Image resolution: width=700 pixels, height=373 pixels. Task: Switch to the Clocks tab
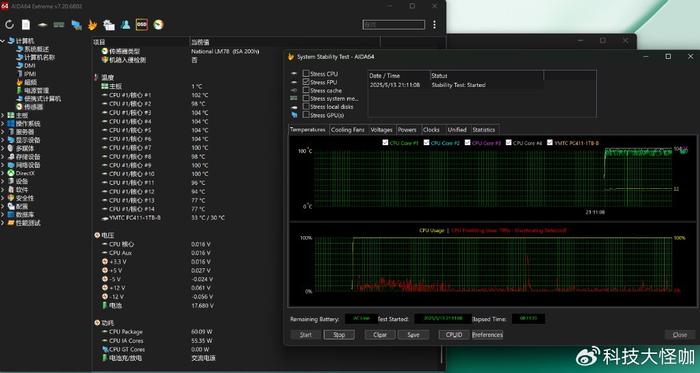(x=431, y=130)
